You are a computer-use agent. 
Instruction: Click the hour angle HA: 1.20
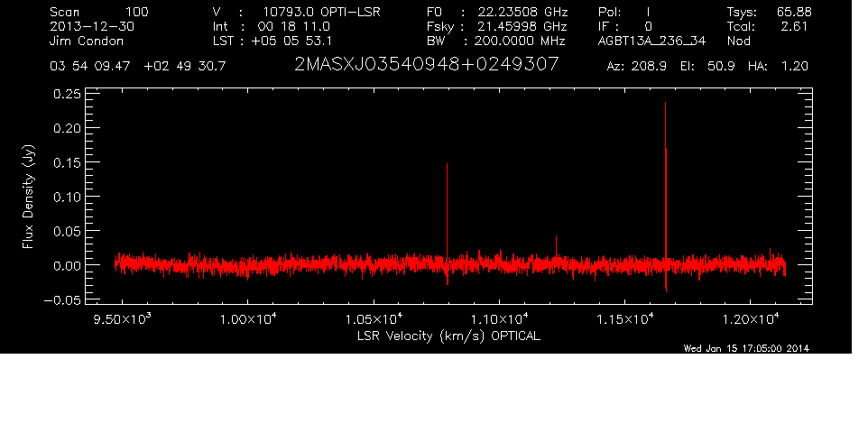pyautogui.click(x=778, y=67)
